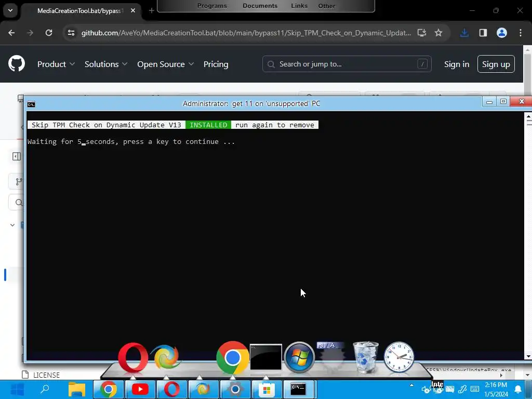Open the Windows Start button
Screen dimensions: 532x399
(17, 390)
